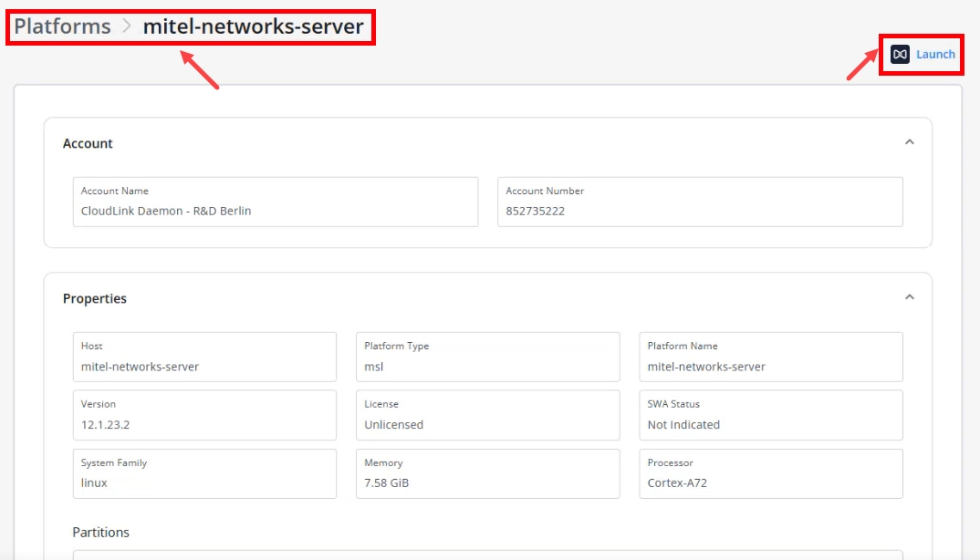Click the License field showing Unlicensed

coord(487,415)
